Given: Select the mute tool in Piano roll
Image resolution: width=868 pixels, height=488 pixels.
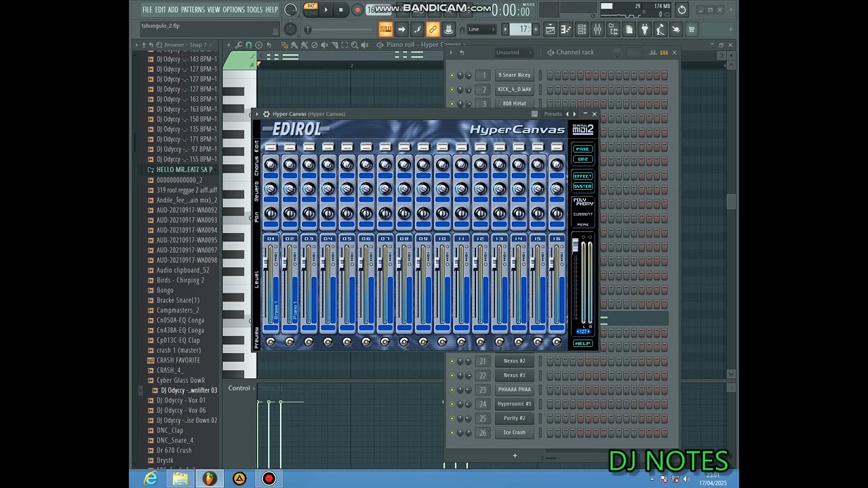Looking at the screenshot, I should click(324, 45).
